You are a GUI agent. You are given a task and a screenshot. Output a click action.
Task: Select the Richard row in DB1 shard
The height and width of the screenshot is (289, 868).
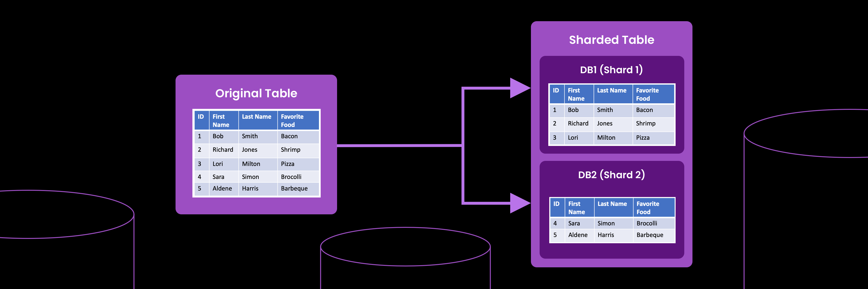(x=578, y=124)
